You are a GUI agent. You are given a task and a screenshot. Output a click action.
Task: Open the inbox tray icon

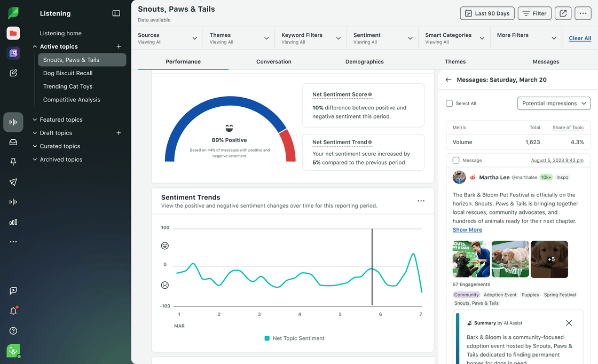[x=13, y=142]
